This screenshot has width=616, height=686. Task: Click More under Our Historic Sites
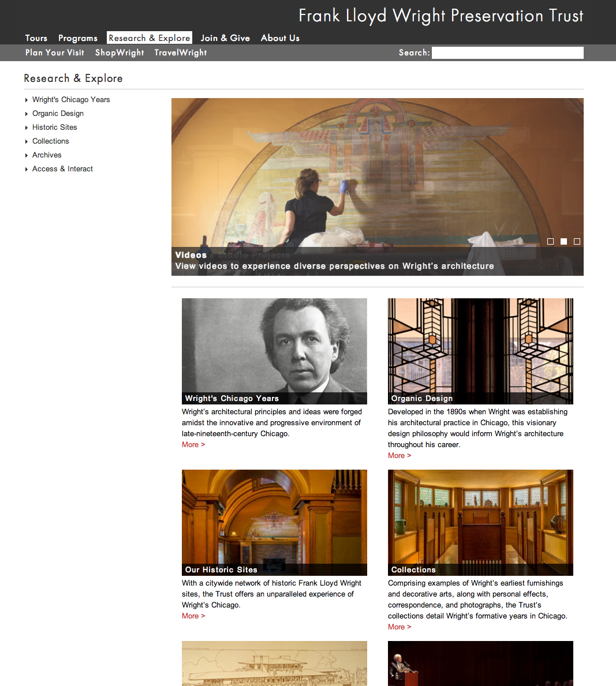tap(193, 616)
